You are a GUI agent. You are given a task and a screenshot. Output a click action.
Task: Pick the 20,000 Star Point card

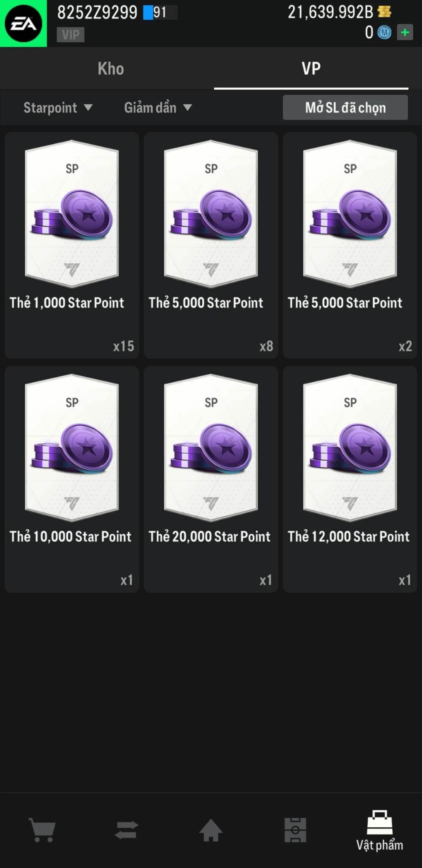pyautogui.click(x=211, y=479)
